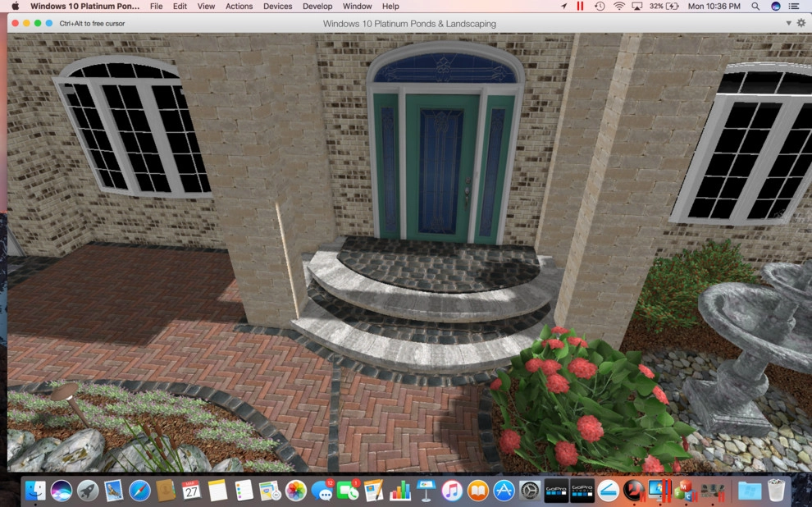Open the MFC cubes app icon in dock
The image size is (812, 507).
pyautogui.click(x=687, y=490)
